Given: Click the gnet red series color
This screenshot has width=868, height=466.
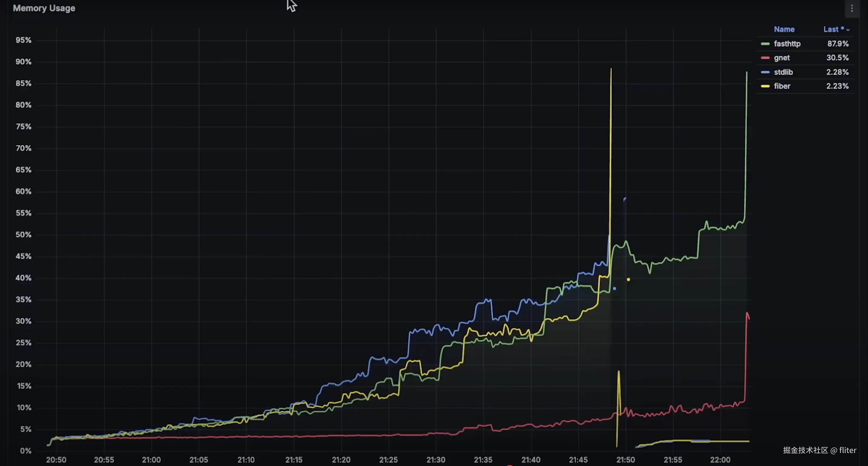Looking at the screenshot, I should pyautogui.click(x=765, y=58).
